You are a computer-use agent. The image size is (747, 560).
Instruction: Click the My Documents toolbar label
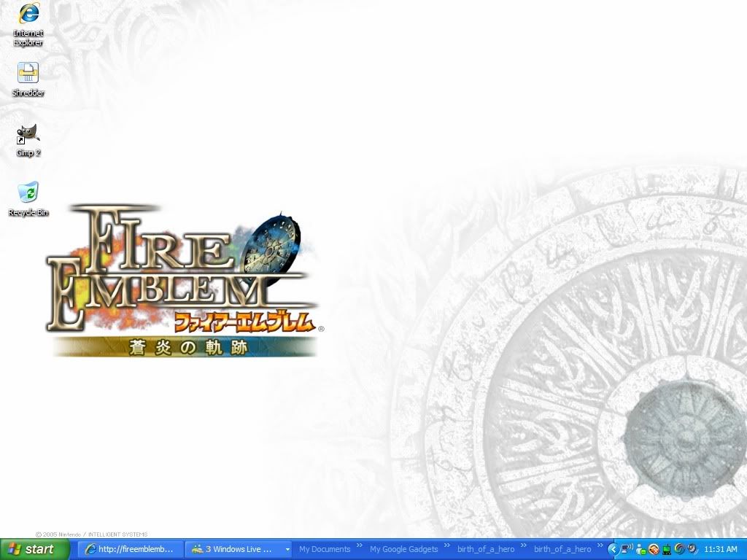[x=325, y=549]
